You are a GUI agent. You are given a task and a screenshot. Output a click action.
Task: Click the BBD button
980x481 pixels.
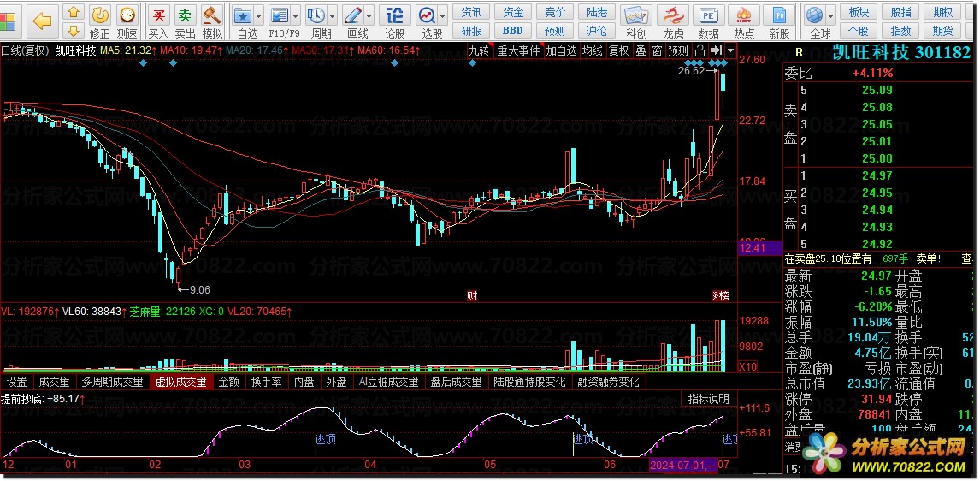point(512,30)
